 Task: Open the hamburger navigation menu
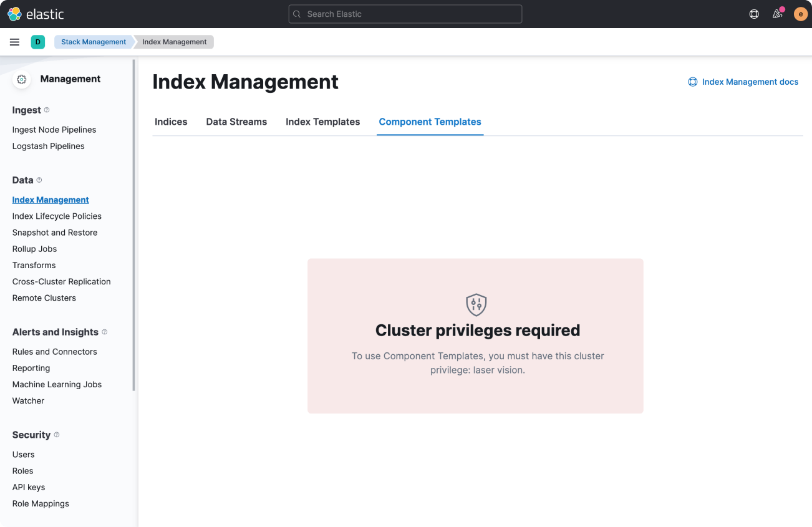tap(14, 42)
